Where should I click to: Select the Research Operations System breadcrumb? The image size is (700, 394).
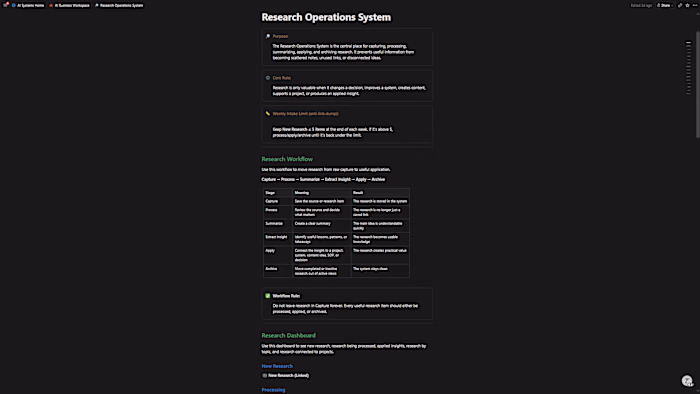click(x=119, y=5)
